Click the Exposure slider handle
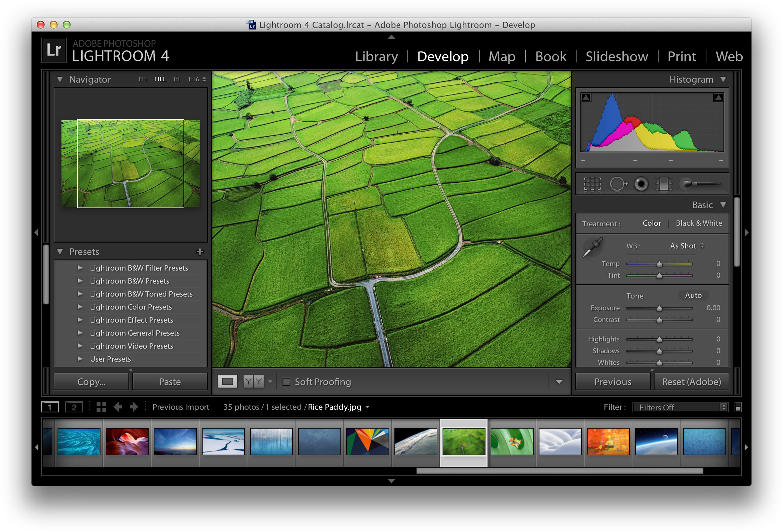The width and height of the screenshot is (783, 532). click(x=659, y=308)
